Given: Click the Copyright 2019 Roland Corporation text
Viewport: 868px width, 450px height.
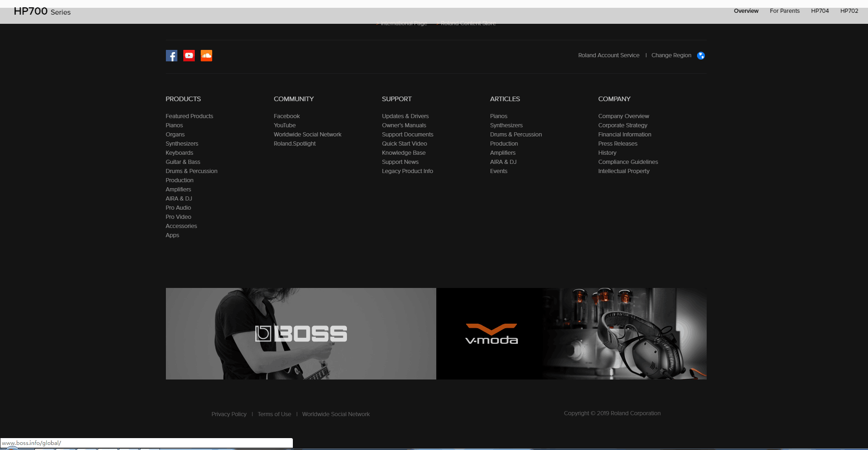Looking at the screenshot, I should [x=612, y=413].
